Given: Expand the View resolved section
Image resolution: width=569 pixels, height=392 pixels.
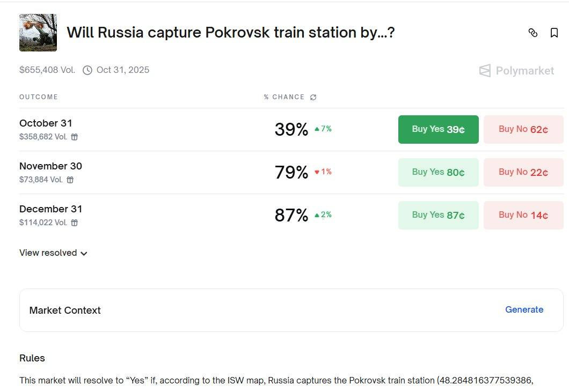Looking at the screenshot, I should coord(53,253).
